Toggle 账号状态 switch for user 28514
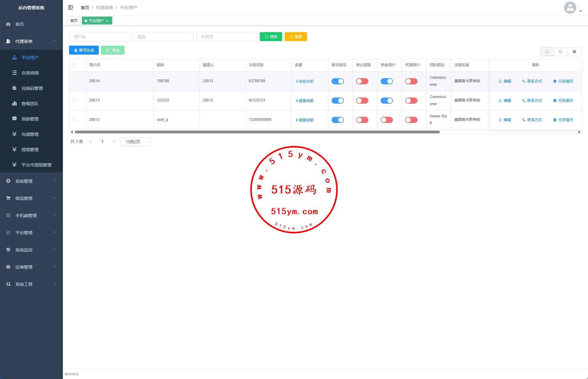Viewport: 588px width, 379px height. point(337,81)
